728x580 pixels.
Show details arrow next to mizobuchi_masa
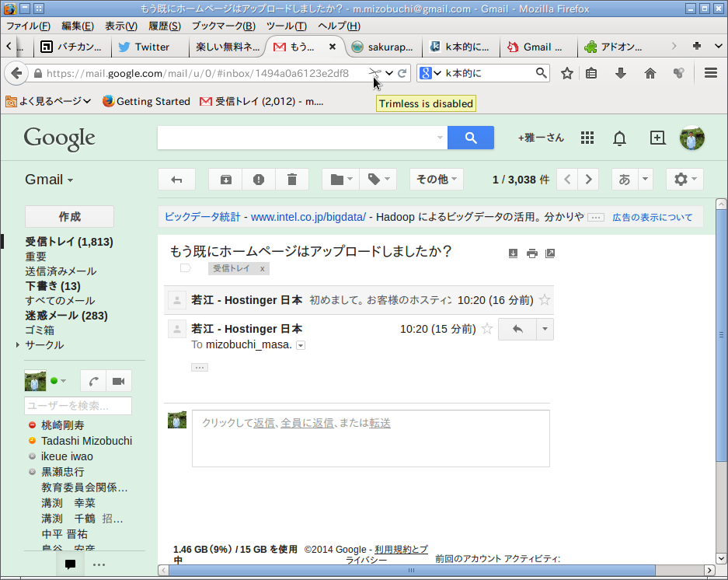(301, 345)
